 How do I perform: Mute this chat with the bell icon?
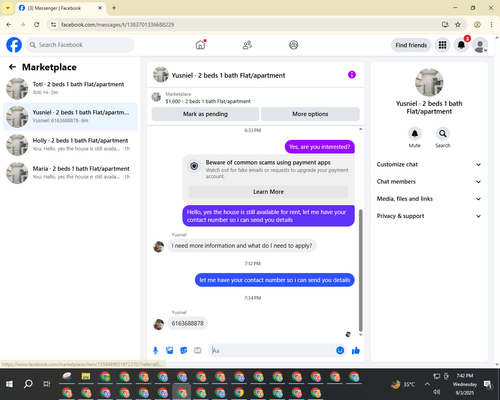[x=415, y=134]
